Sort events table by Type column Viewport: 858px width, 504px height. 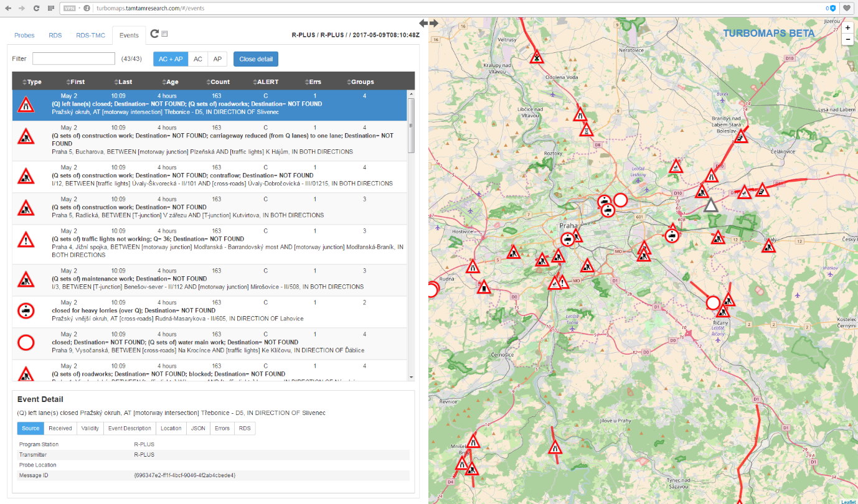pos(32,82)
